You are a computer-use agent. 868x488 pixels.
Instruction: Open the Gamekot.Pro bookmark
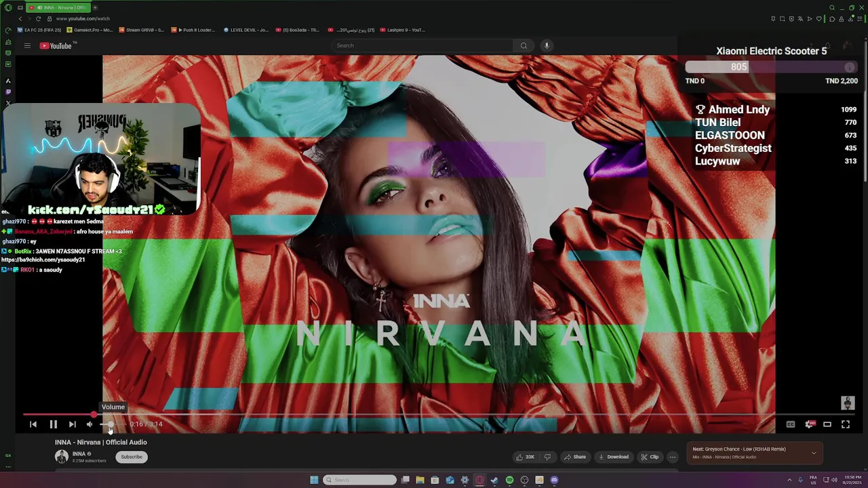[90, 30]
